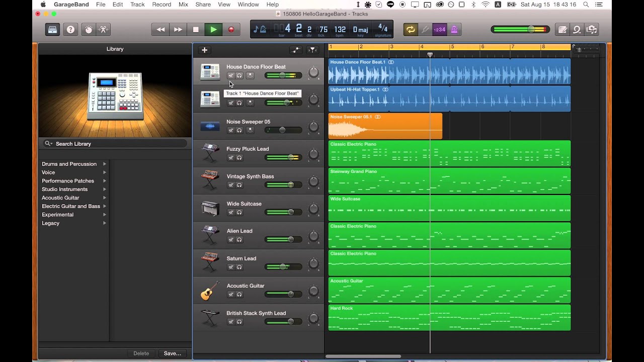Open the Media Browser button
Image resolution: width=644 pixels, height=362 pixels.
click(x=592, y=29)
